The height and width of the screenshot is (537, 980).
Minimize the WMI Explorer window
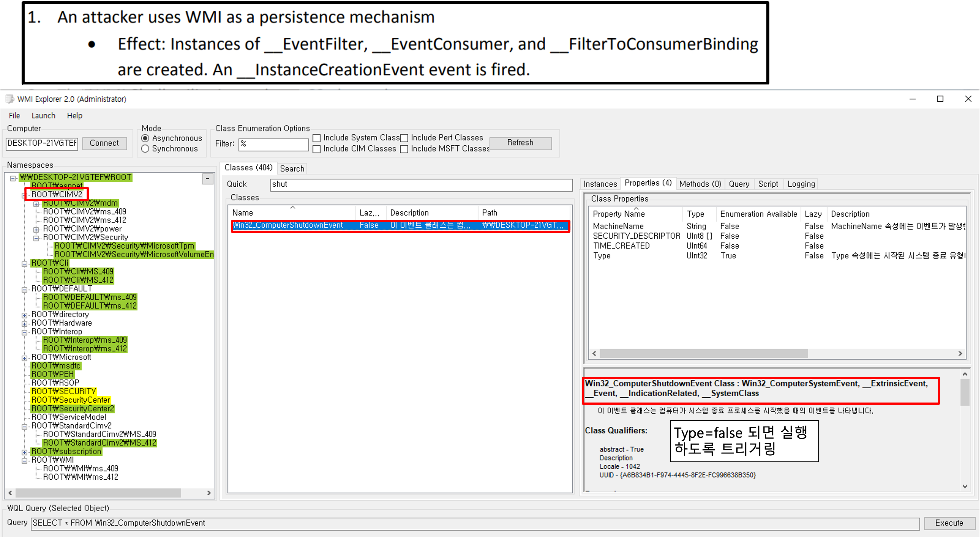[x=912, y=99]
